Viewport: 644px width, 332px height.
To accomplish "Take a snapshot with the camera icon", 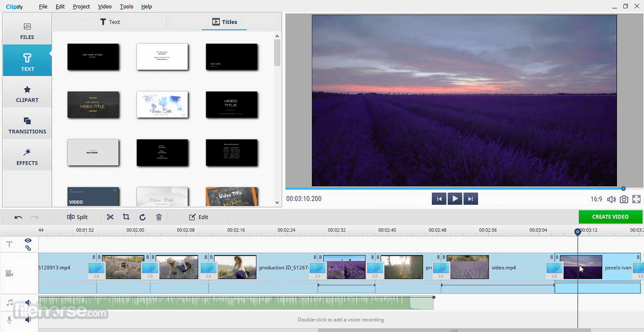I will click(x=624, y=199).
